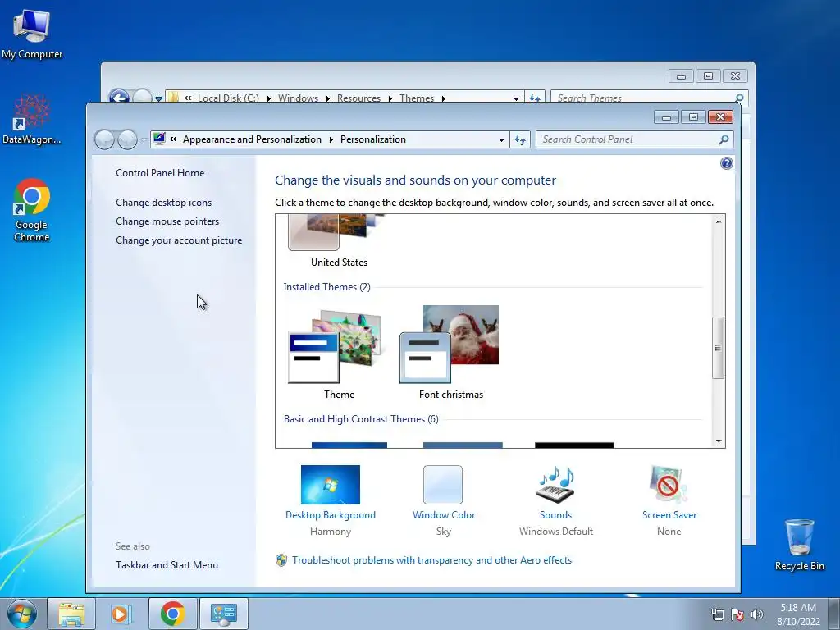This screenshot has width=840, height=630.
Task: Open recent pages dropdown in Personalization window
Action: pos(144,140)
